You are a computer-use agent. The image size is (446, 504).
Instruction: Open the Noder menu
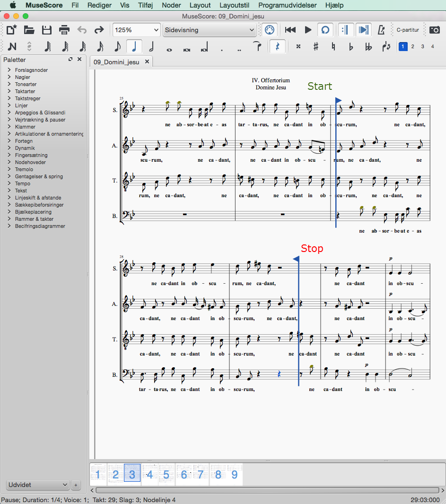point(171,5)
